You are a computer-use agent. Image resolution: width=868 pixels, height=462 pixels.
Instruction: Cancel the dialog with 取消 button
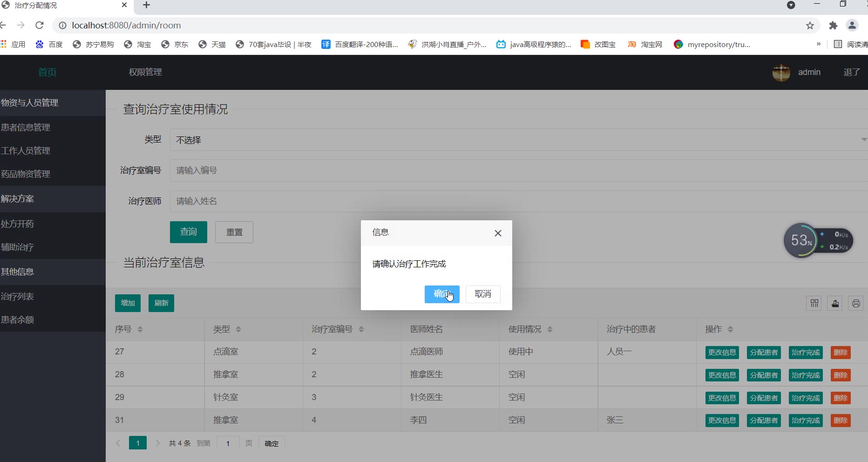click(x=483, y=294)
